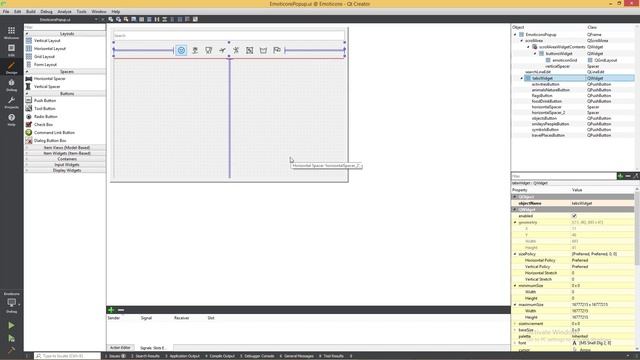The image size is (640, 360).
Task: Click the green Run button
Action: 11,325
